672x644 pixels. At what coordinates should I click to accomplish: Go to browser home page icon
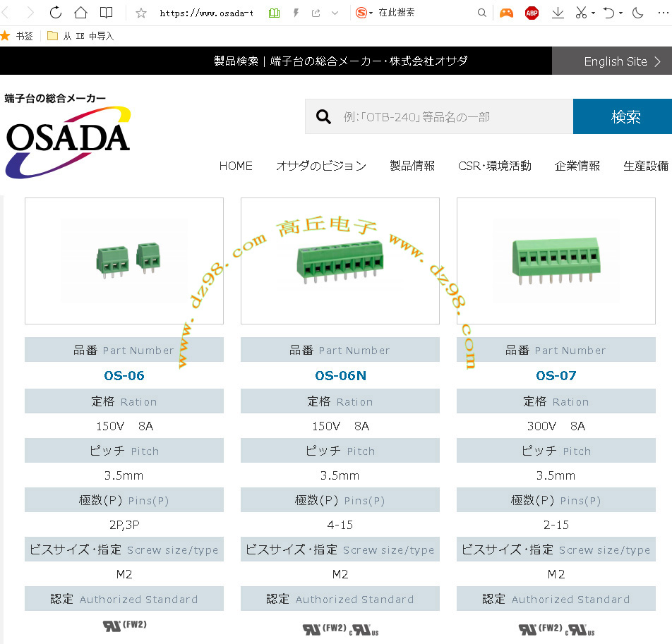(80, 13)
